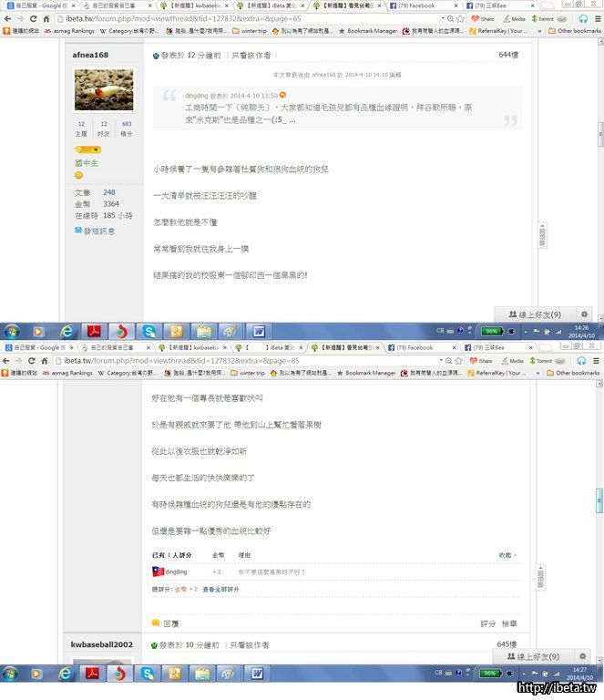Open kwbaseball2002's user profile

[102, 644]
